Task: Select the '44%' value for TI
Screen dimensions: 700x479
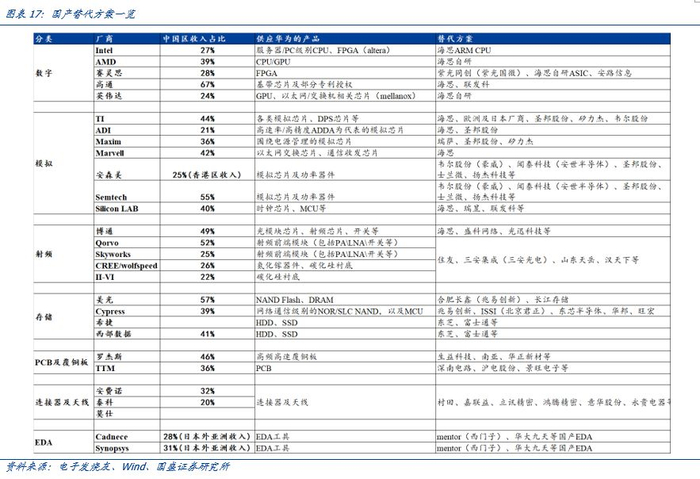Action: click(208, 119)
